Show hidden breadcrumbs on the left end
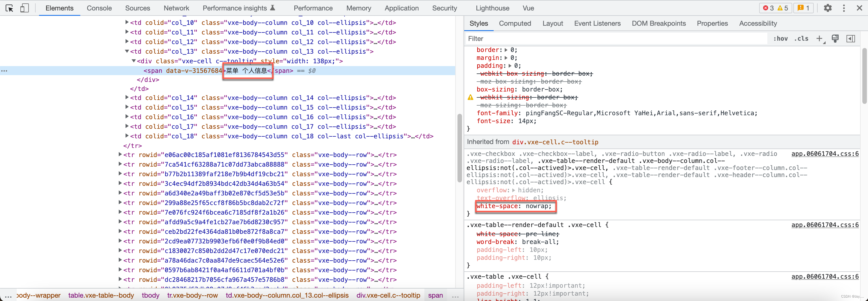The width and height of the screenshot is (868, 301). point(8,296)
